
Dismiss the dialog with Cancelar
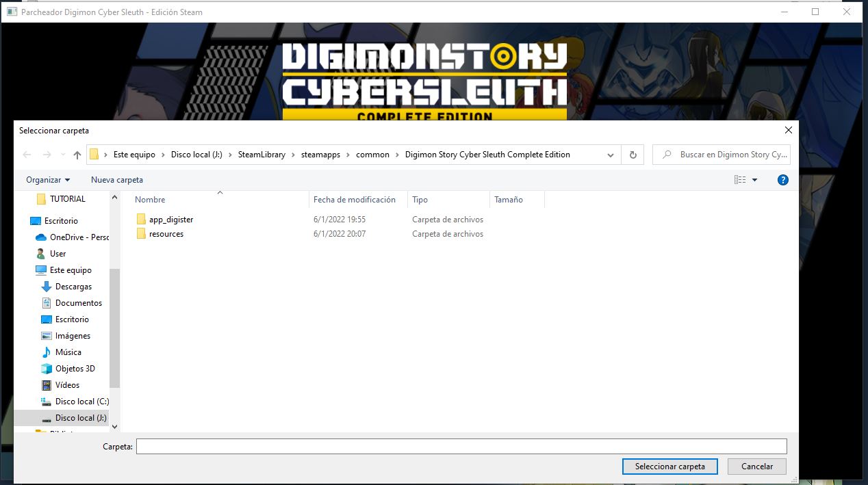pyautogui.click(x=757, y=467)
